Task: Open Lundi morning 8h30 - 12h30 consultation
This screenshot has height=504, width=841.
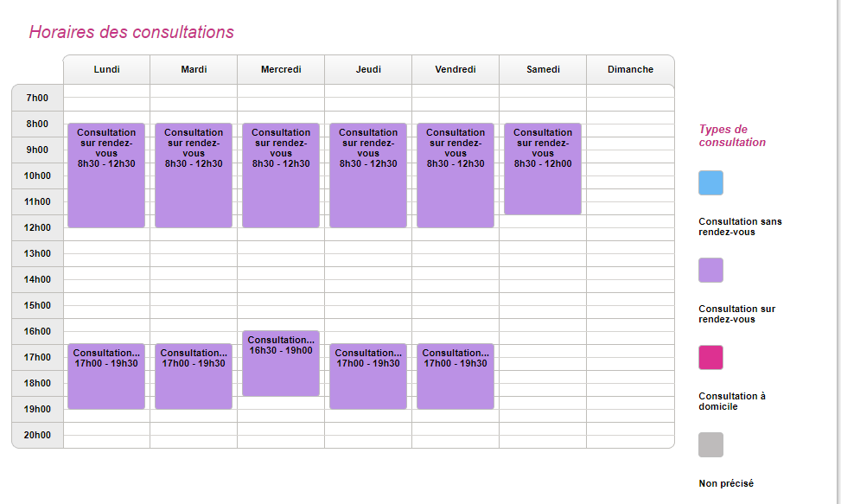Action: [x=106, y=175]
